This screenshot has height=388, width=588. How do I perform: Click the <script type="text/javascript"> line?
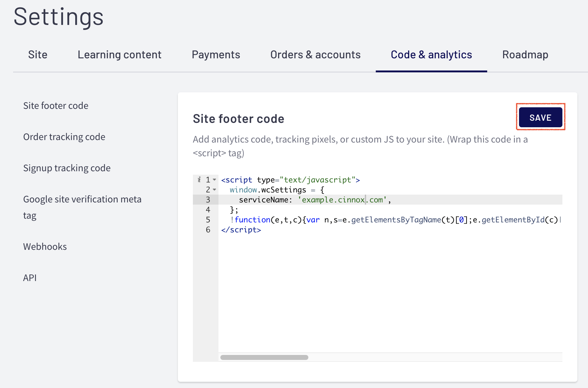coord(291,180)
